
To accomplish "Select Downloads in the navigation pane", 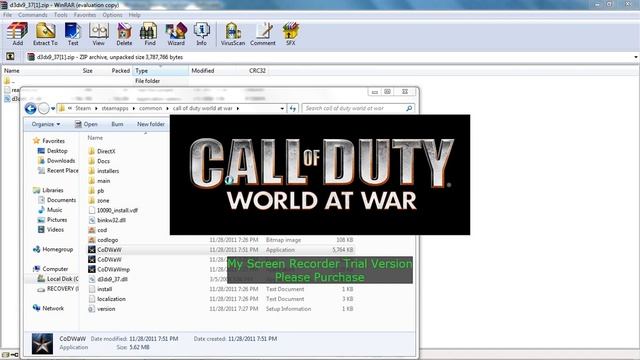I will (56, 160).
